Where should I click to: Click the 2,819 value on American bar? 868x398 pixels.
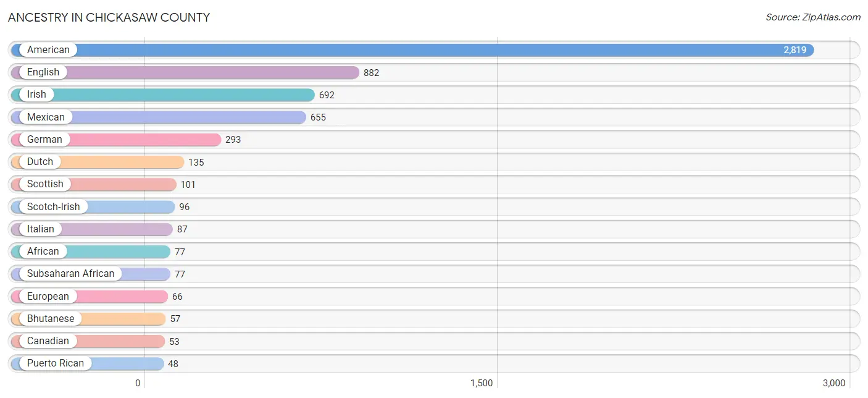pos(795,50)
